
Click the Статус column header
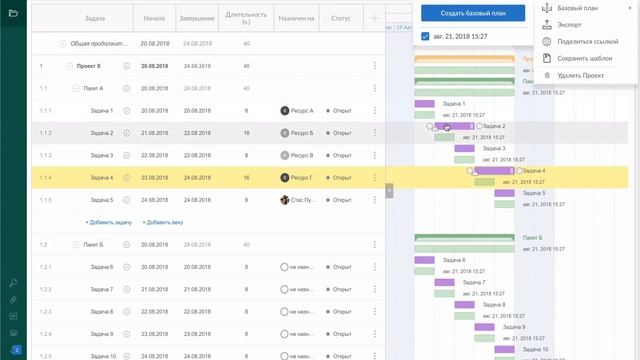tap(341, 18)
